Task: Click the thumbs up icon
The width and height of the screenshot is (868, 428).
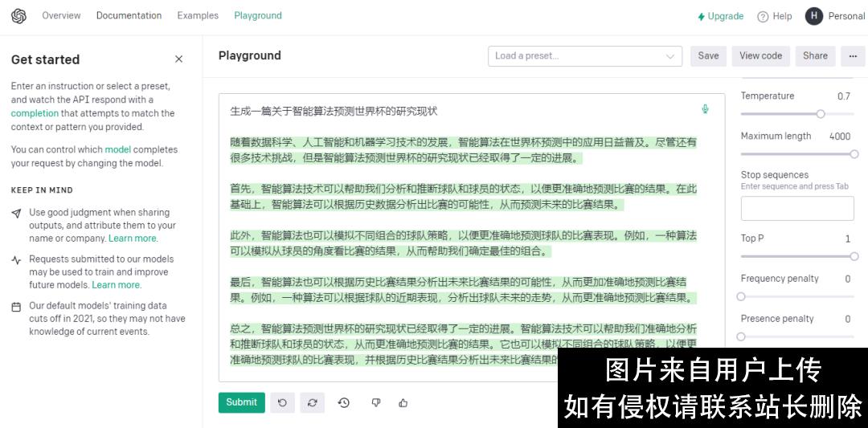Action: click(403, 402)
